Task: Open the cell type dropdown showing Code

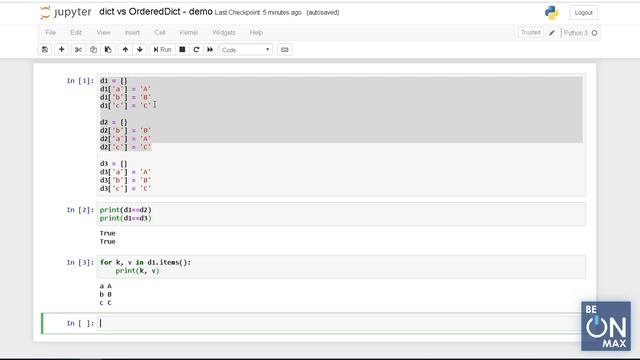Action: (x=246, y=50)
